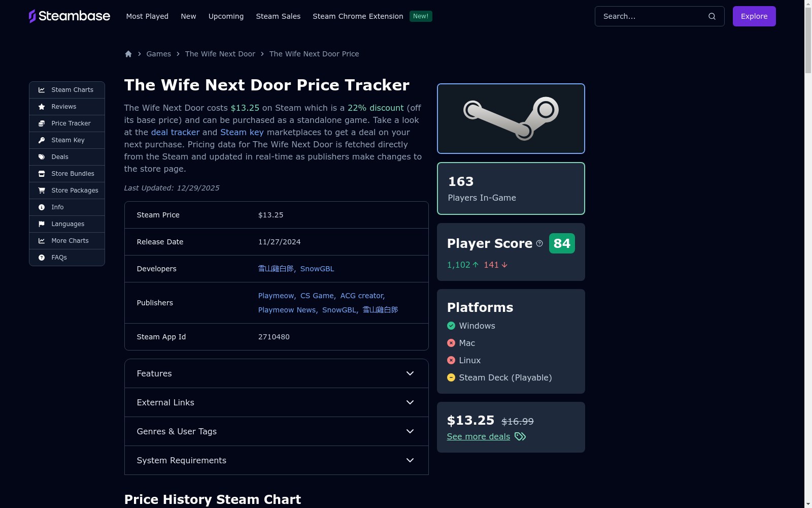Open Steam Chrome Extension nav item
Image resolution: width=812 pixels, height=508 pixels.
[358, 16]
